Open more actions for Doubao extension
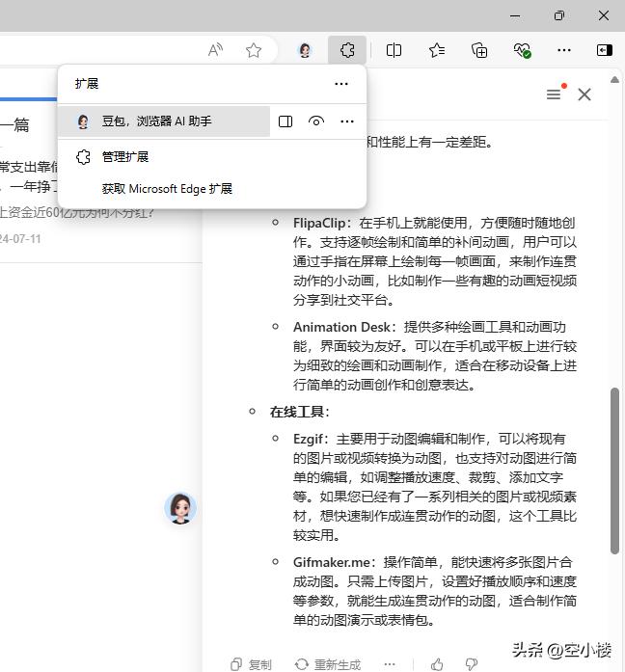Image resolution: width=625 pixels, height=672 pixels. coord(347,121)
